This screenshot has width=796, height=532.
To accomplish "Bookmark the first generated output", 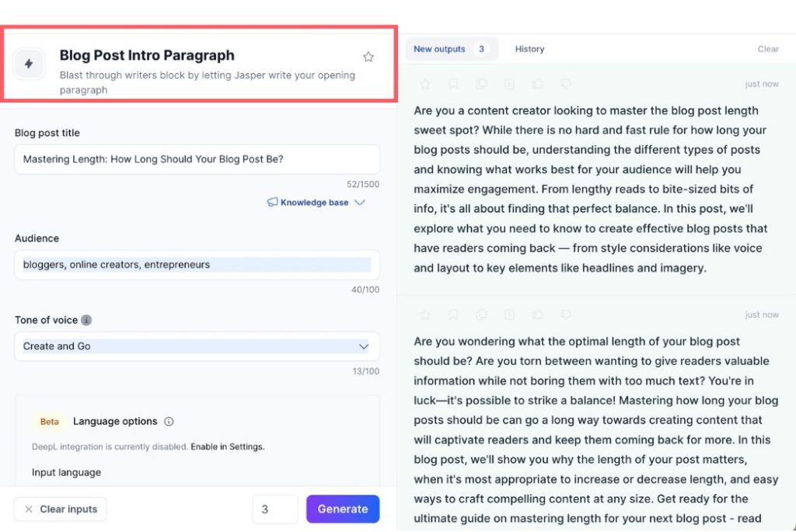I will (x=453, y=84).
